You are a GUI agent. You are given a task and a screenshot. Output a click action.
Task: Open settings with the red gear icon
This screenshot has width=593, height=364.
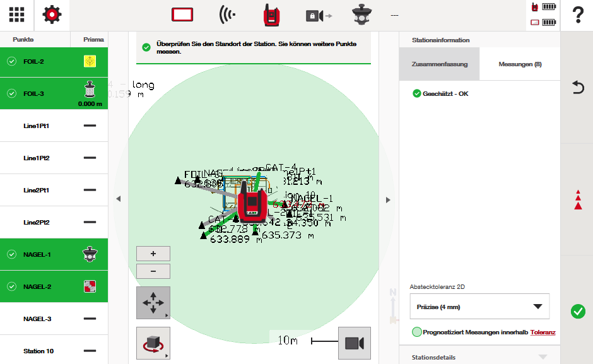click(x=52, y=15)
